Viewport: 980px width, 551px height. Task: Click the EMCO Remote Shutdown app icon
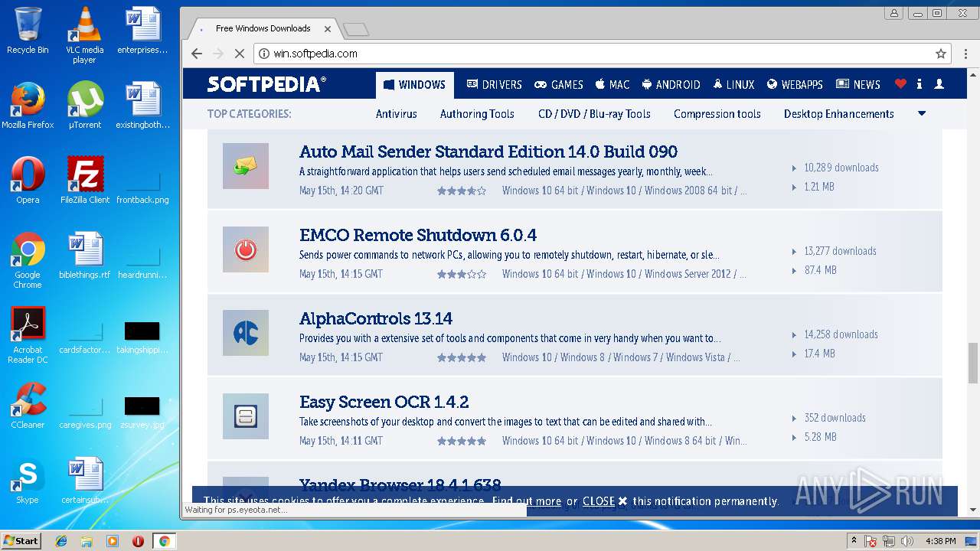click(x=246, y=249)
